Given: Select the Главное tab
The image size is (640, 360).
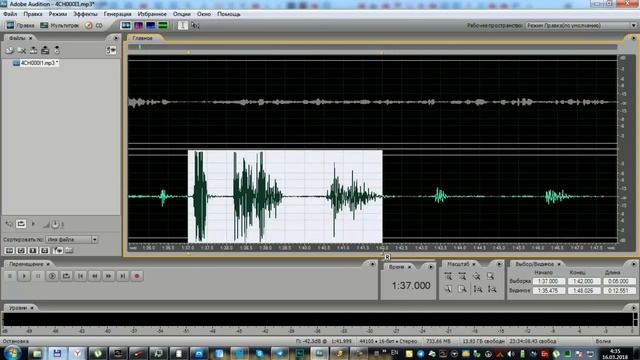Looking at the screenshot, I should [x=142, y=38].
